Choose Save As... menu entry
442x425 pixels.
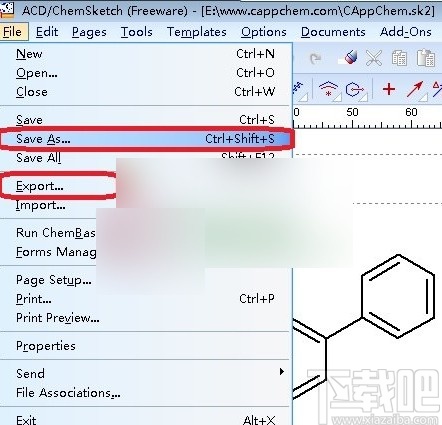coord(146,139)
